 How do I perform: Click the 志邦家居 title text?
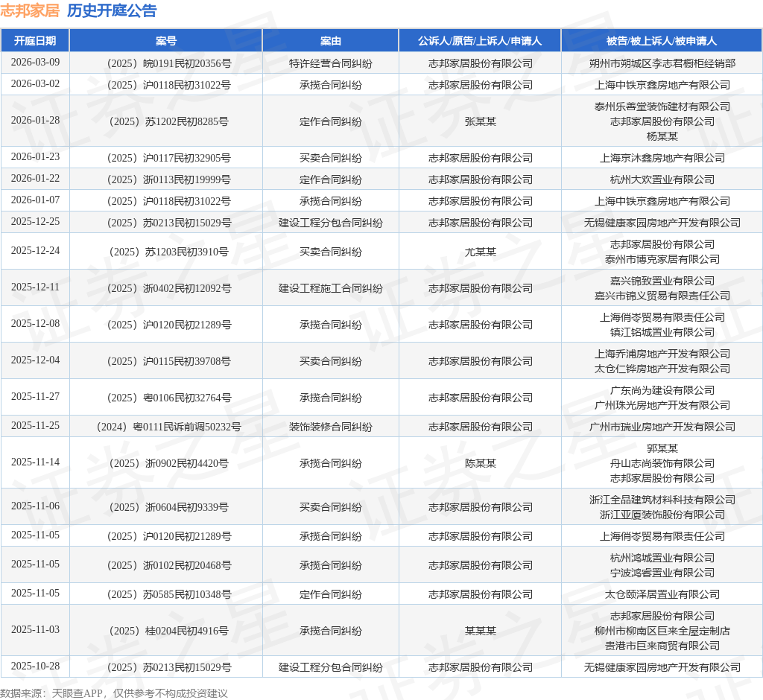coord(30,10)
